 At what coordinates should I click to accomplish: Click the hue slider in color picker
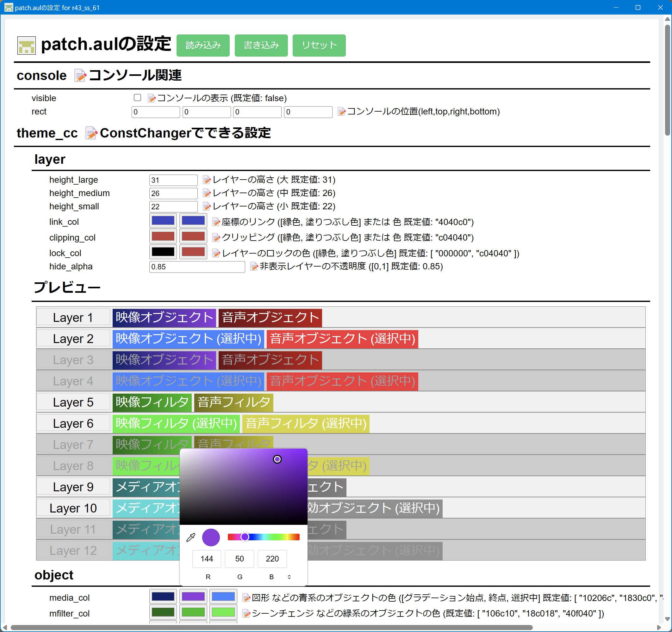[x=264, y=537]
